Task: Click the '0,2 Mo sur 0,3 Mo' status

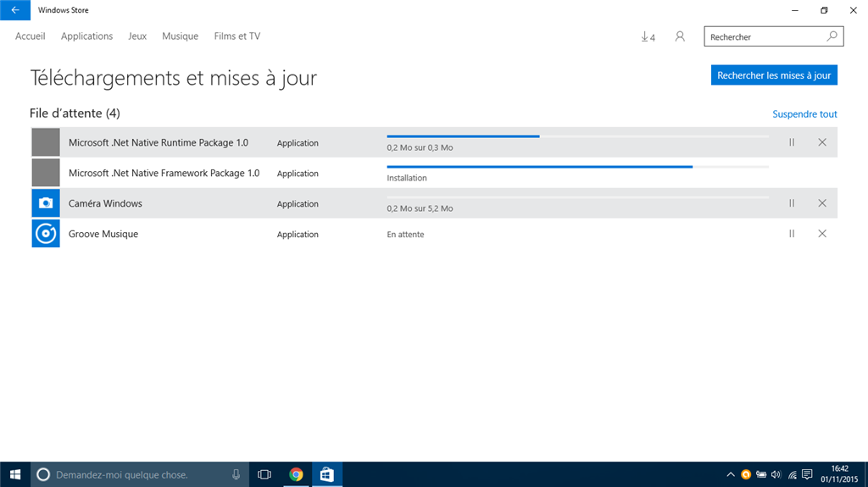Action: (x=420, y=147)
